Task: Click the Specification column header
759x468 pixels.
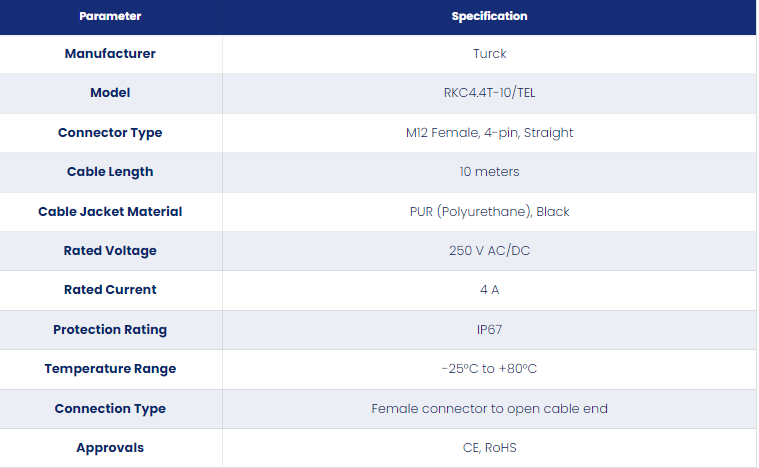Action: [489, 16]
